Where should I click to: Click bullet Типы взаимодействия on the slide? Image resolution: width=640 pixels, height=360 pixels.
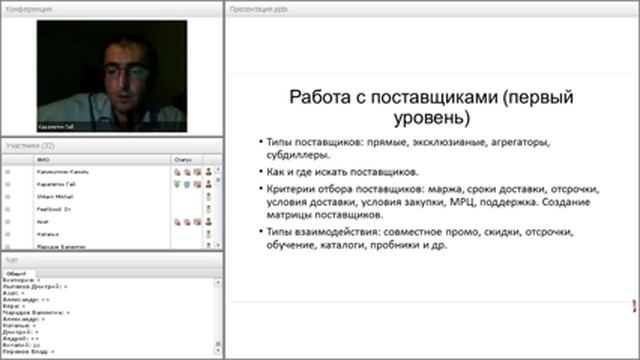[x=420, y=238]
